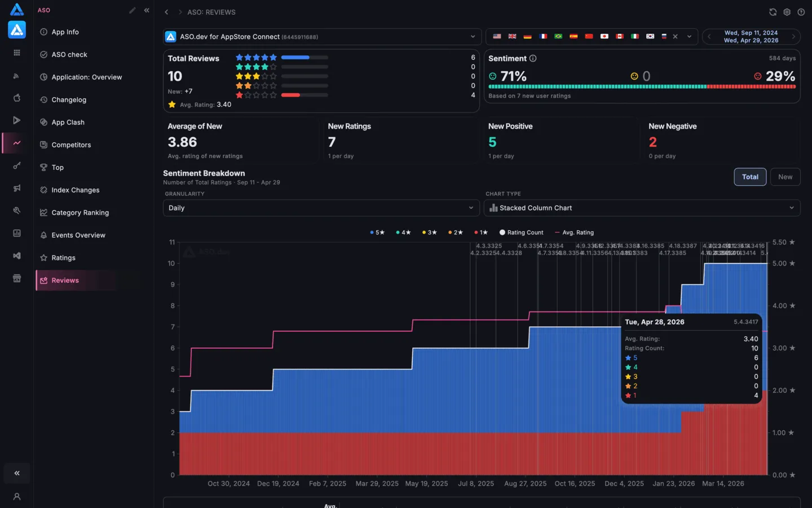
Task: Open the RSS feed section in the left rail
Action: [x=17, y=76]
